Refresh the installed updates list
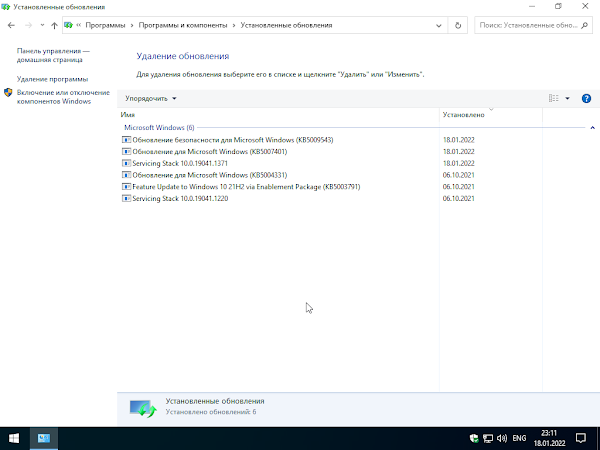600x450 pixels. click(x=458, y=26)
